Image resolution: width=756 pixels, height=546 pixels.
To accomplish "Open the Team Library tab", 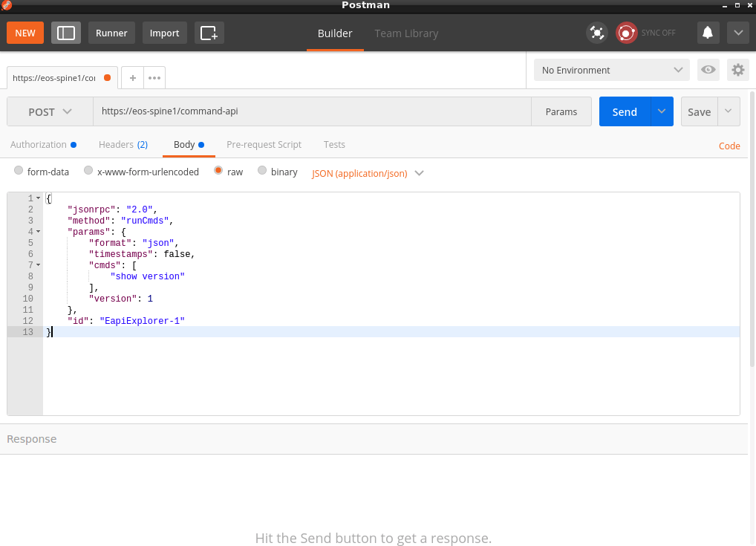I will [406, 33].
